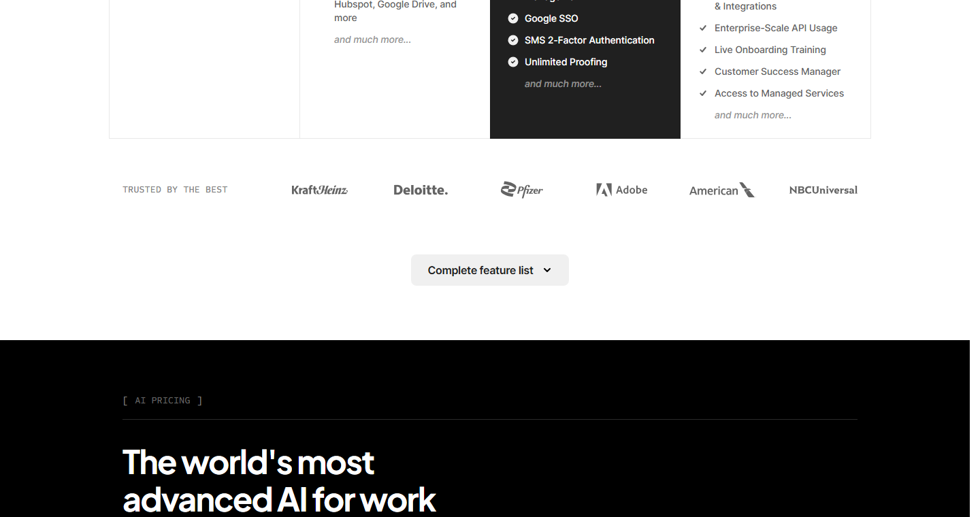Click the "TRUSTED BY THE BEST" label
Image resolution: width=980 pixels, height=517 pixels.
point(175,190)
